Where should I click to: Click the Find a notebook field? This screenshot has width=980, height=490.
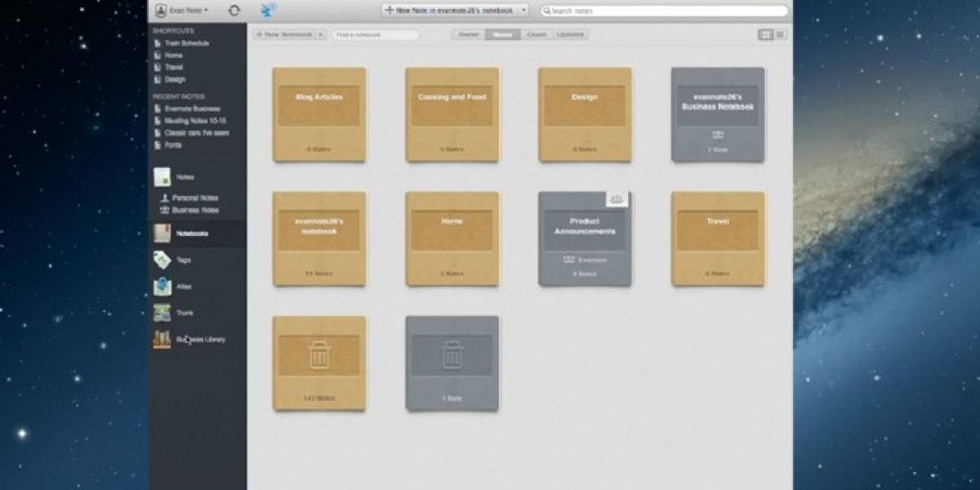point(375,35)
